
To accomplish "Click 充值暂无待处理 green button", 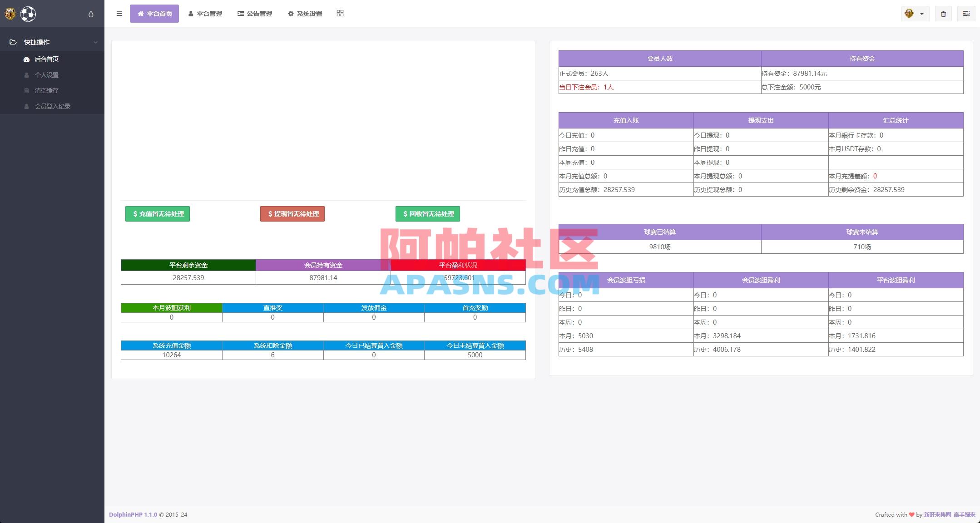I will 158,214.
